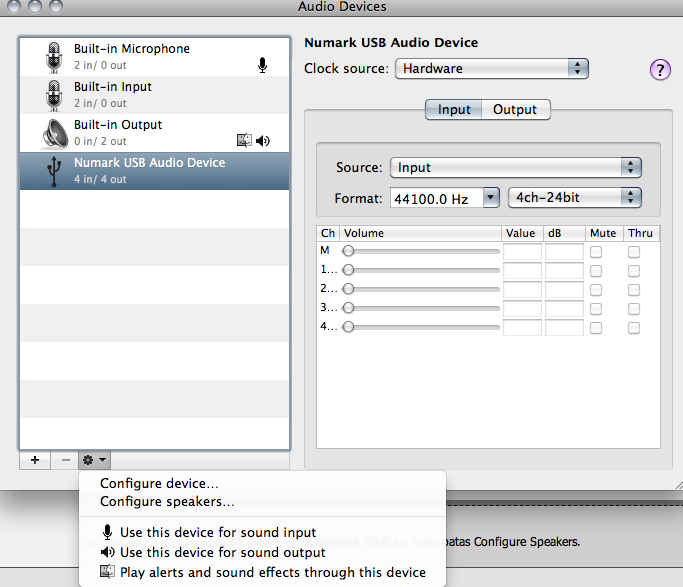
Task: Click the dB field for channel M
Action: pyautogui.click(x=564, y=252)
